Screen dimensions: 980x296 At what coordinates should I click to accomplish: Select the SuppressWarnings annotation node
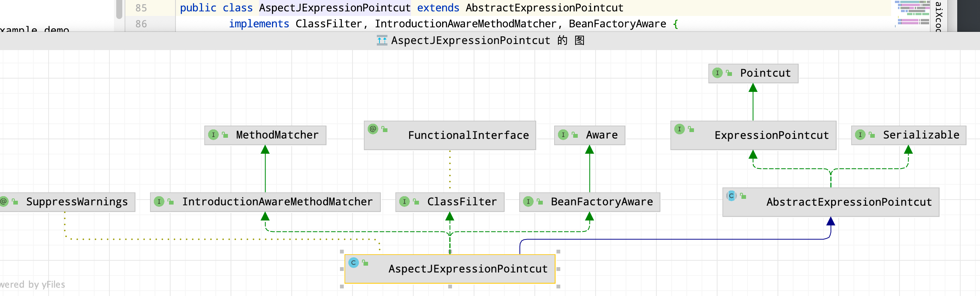pos(67,202)
